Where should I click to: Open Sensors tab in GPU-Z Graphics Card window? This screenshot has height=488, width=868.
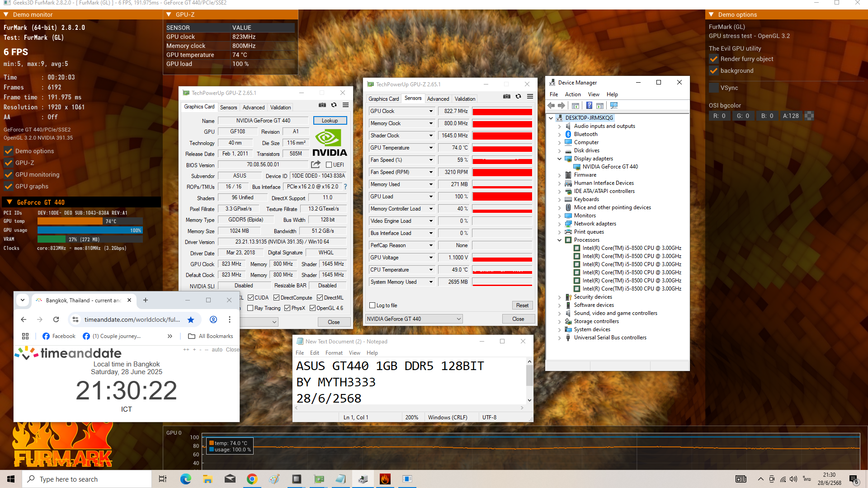[229, 108]
